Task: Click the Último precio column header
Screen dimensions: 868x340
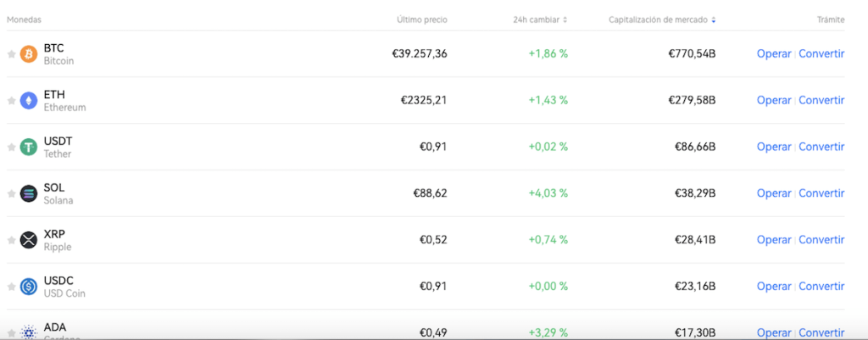Action: pos(421,20)
